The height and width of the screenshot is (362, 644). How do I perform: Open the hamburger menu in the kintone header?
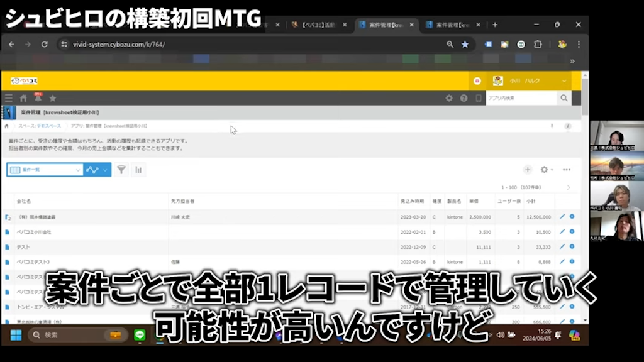click(9, 98)
